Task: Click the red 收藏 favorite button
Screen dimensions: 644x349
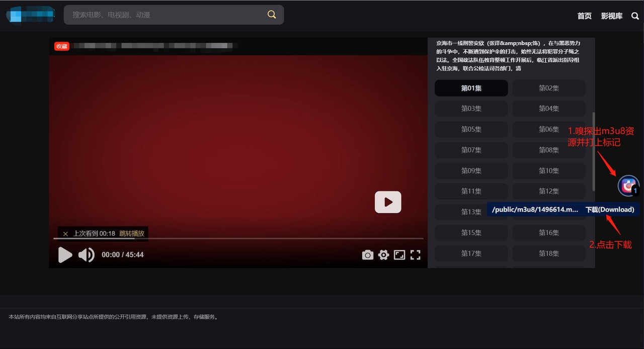Action: pos(62,46)
